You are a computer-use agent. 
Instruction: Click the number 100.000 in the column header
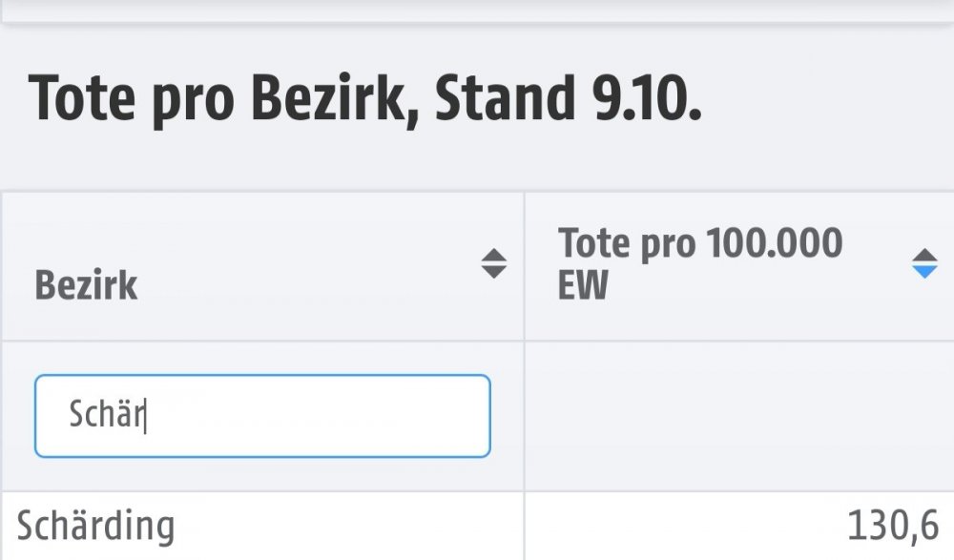pyautogui.click(x=775, y=244)
